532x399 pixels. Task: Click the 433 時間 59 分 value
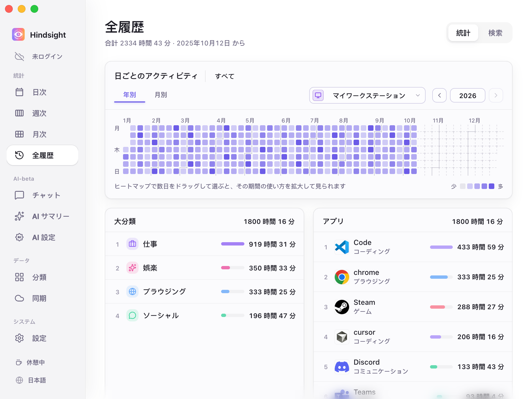(x=480, y=247)
